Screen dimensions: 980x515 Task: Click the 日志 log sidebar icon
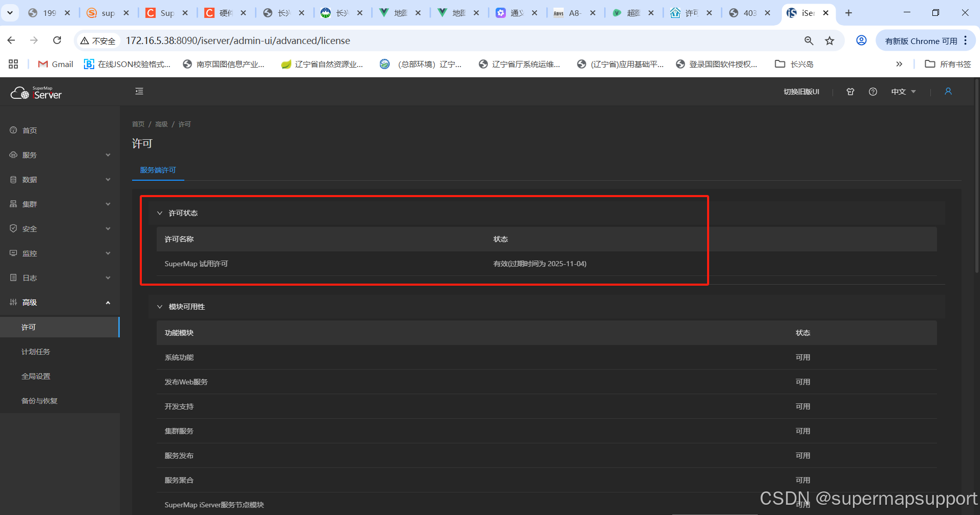[13, 277]
